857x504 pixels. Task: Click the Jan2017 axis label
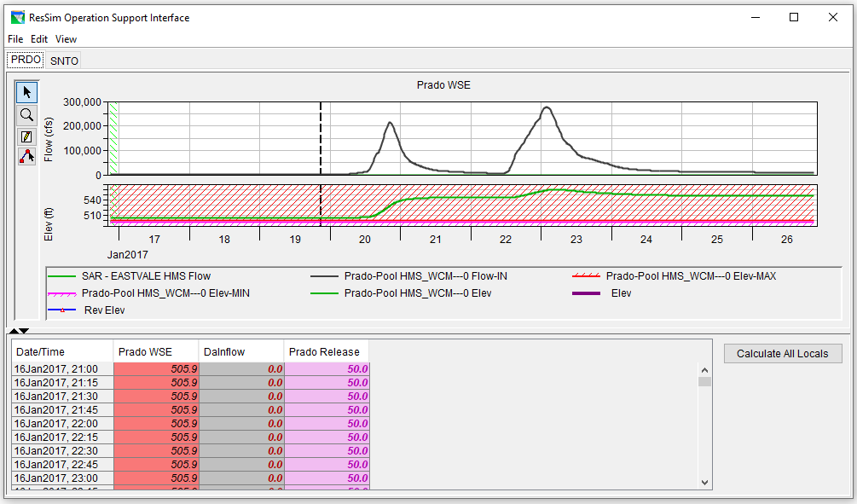127,255
